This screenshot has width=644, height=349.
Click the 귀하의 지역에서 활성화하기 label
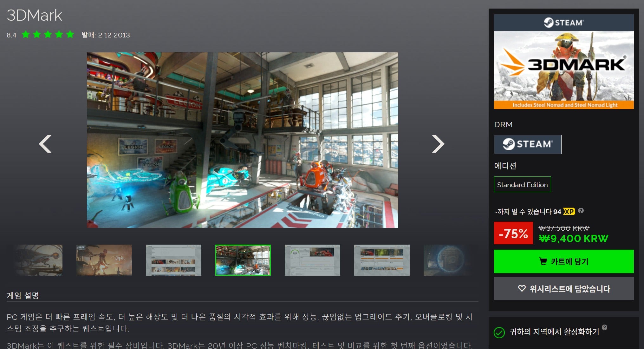pos(554,332)
